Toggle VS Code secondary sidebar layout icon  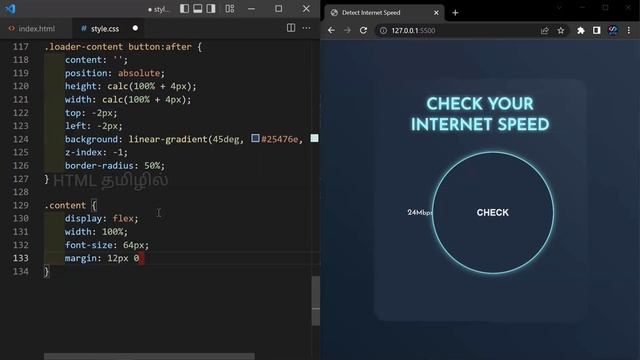(211, 9)
